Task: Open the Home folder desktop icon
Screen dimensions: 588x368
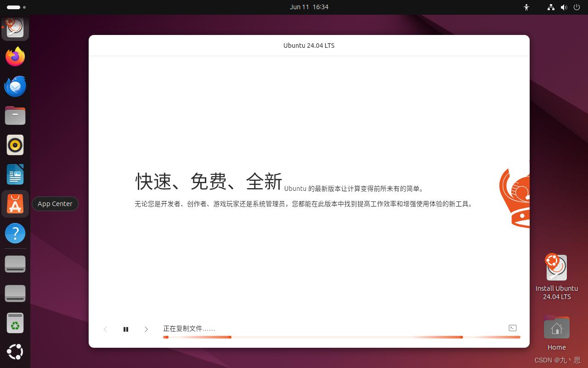Action: pyautogui.click(x=557, y=333)
